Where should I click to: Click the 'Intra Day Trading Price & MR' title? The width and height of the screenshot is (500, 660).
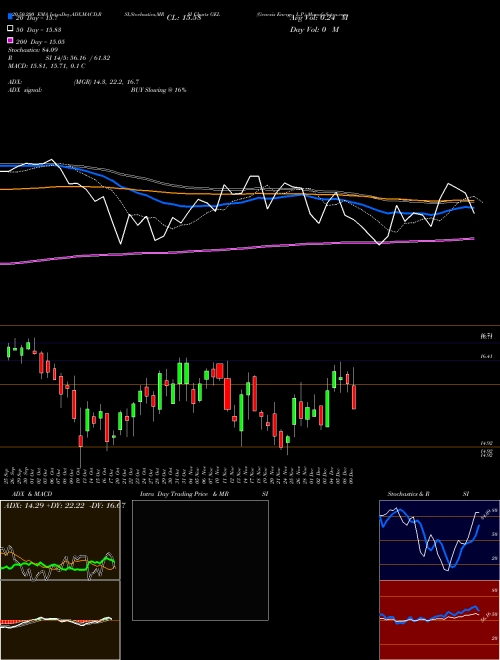click(x=184, y=494)
